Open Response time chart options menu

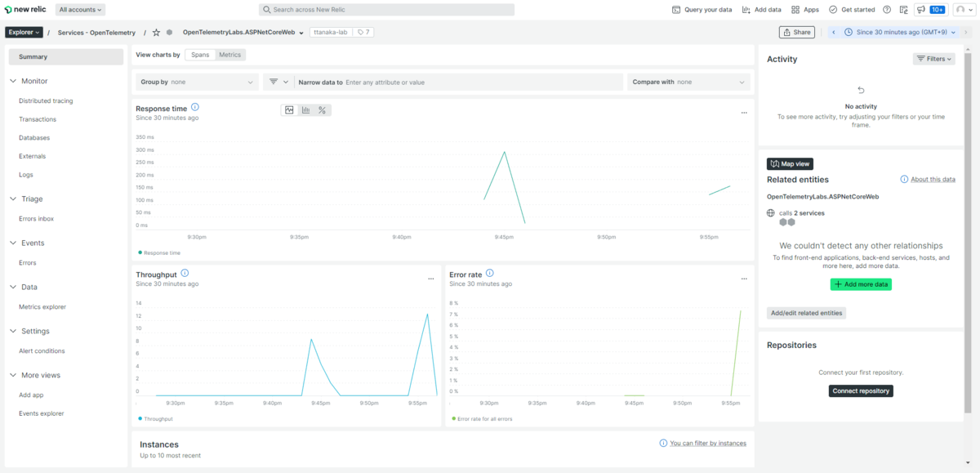click(x=744, y=113)
